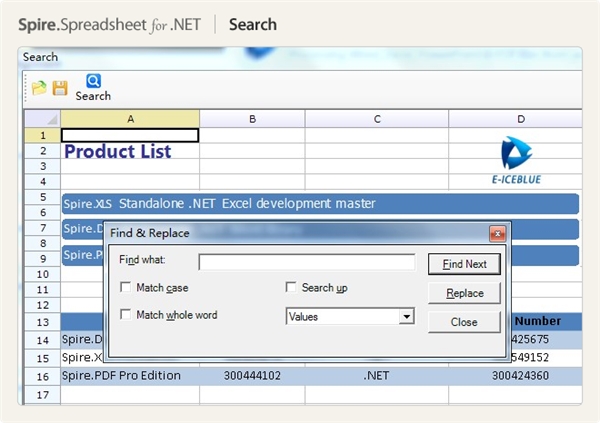Select cell containing 300424360
This screenshot has width=600, height=423.
[x=515, y=376]
